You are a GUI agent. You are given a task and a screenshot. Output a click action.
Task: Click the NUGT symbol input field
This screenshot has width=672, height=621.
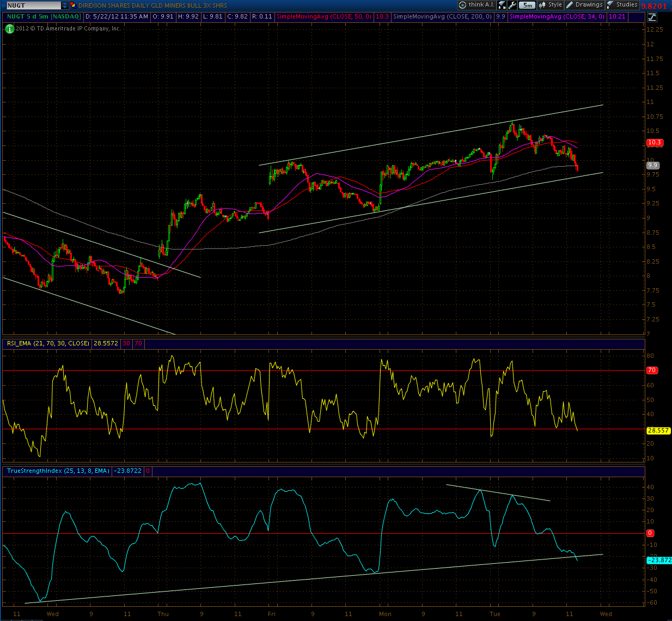click(33, 5)
